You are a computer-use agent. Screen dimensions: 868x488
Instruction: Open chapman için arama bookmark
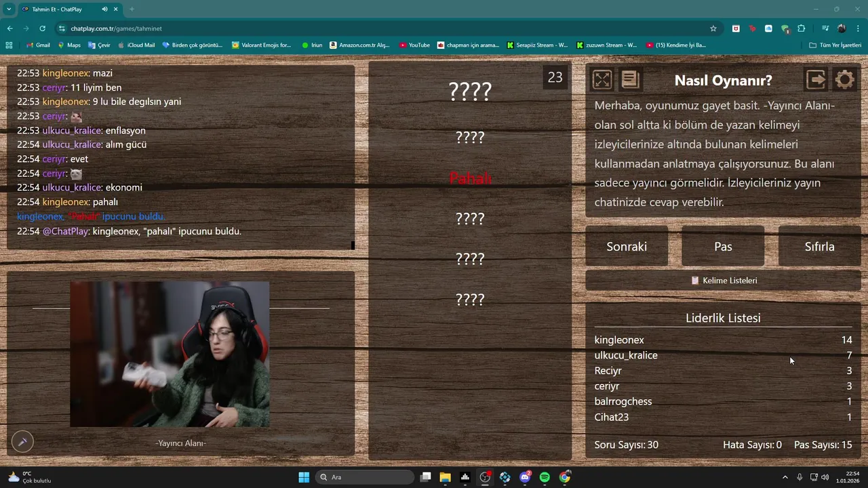pos(468,45)
